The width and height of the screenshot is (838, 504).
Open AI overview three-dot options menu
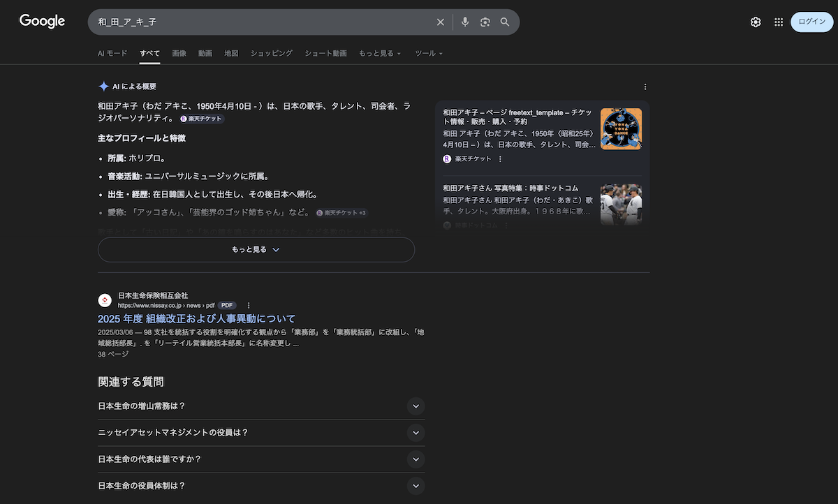coord(645,87)
